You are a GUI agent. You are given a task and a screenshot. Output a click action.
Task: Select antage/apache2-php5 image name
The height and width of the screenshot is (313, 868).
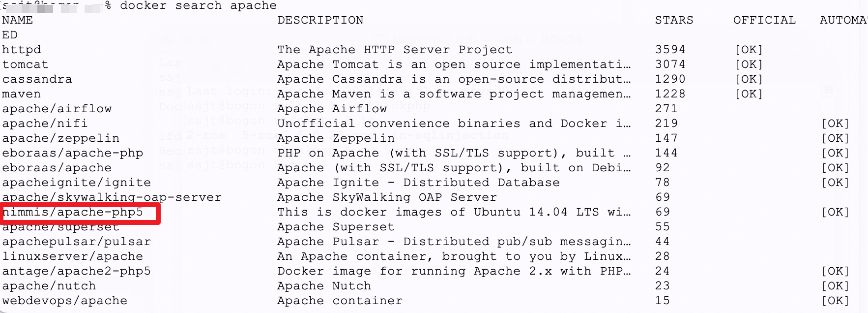pyautogui.click(x=77, y=271)
